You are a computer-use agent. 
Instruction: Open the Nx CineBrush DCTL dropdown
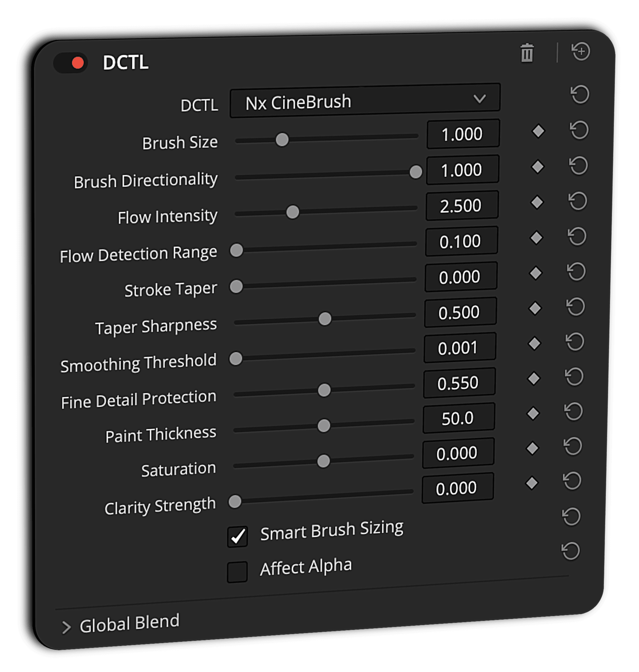tap(365, 101)
